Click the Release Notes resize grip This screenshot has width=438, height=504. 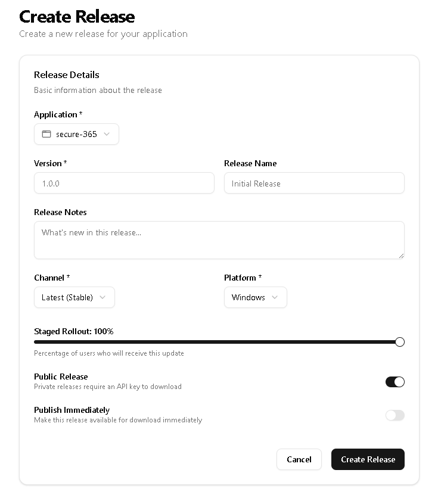[401, 256]
